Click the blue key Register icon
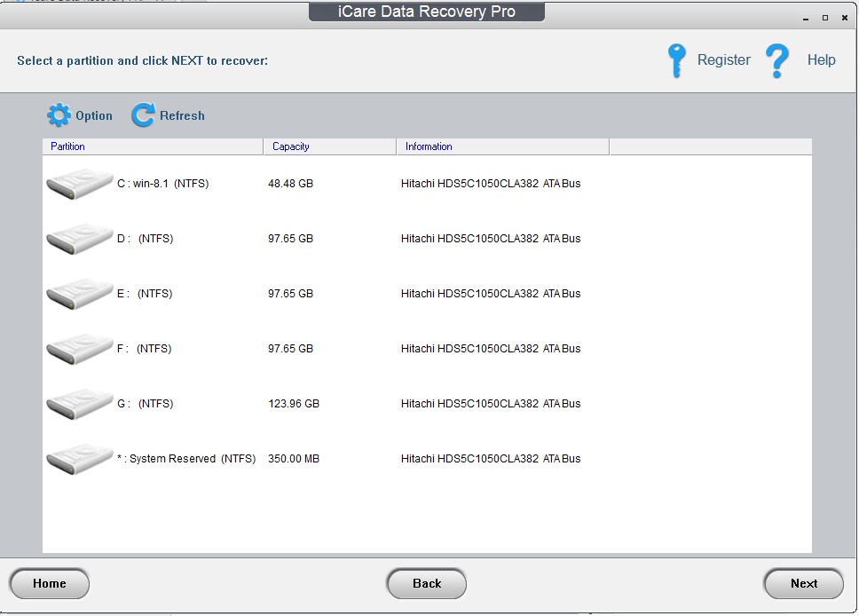This screenshot has width=859, height=616. point(676,60)
